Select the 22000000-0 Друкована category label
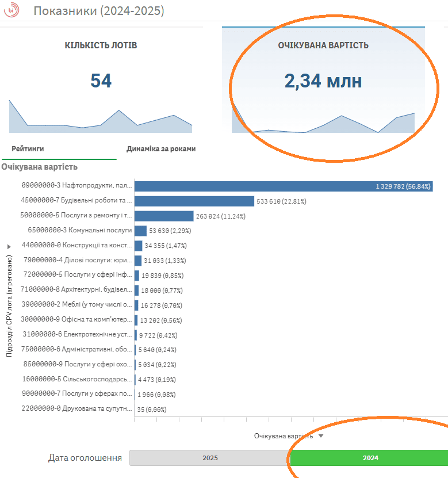 pos(77,410)
